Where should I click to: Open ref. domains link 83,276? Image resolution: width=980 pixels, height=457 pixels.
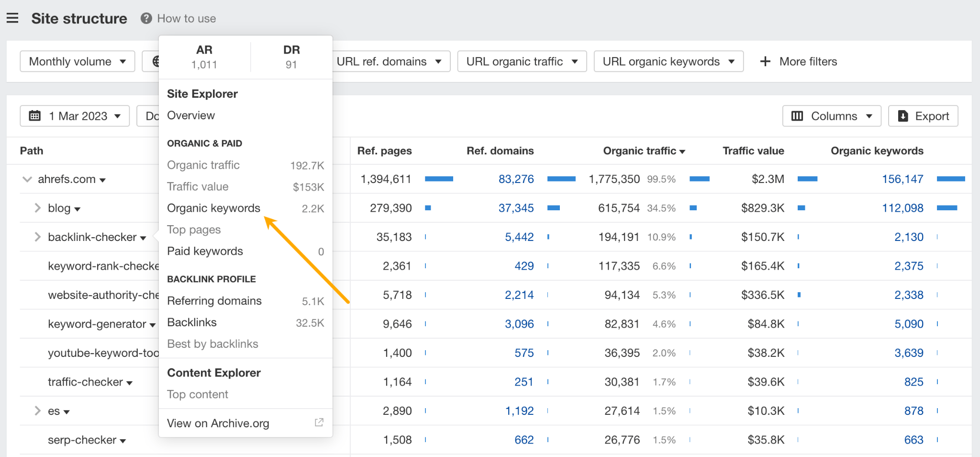[516, 179]
